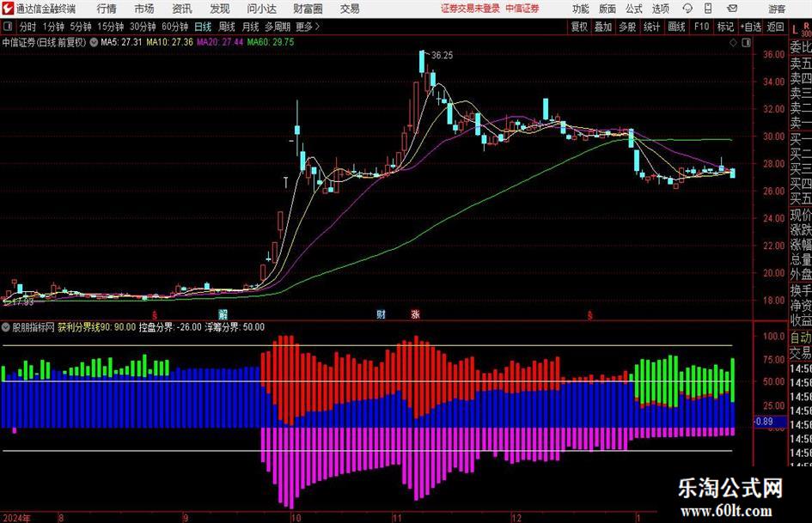This screenshot has width=812, height=523.
Task: Click the R 300 badge in the side panel
Action: click(806, 29)
